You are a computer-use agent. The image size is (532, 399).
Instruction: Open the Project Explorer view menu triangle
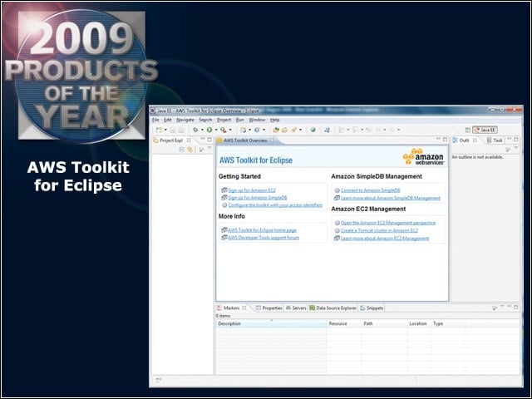click(x=209, y=148)
